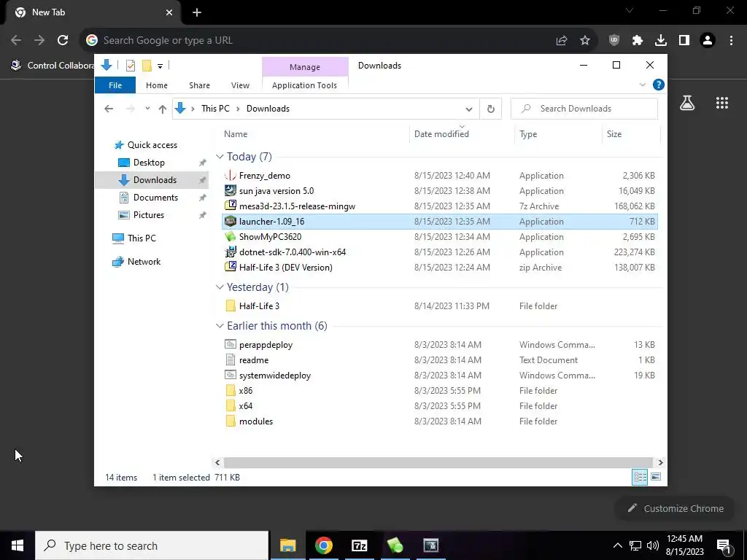Click the Manage contextual tab
This screenshot has height=560, width=747.
coord(305,67)
